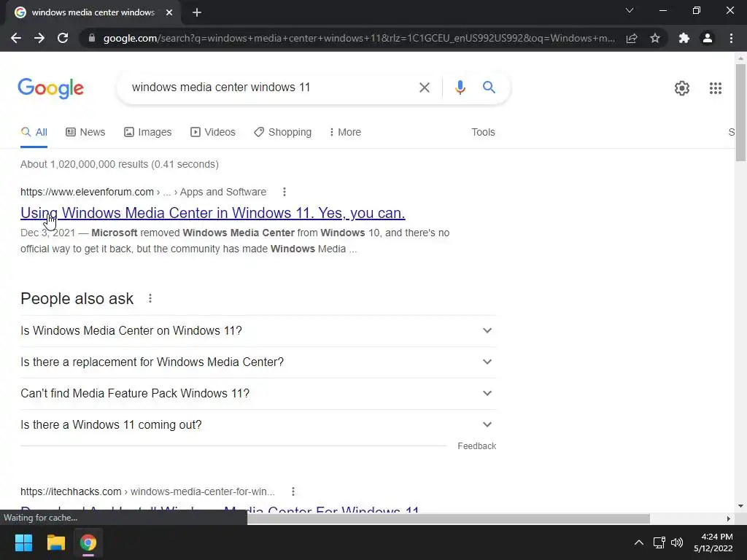The width and height of the screenshot is (747, 560).
Task: Open File Explorer from the taskbar
Action: (55, 542)
